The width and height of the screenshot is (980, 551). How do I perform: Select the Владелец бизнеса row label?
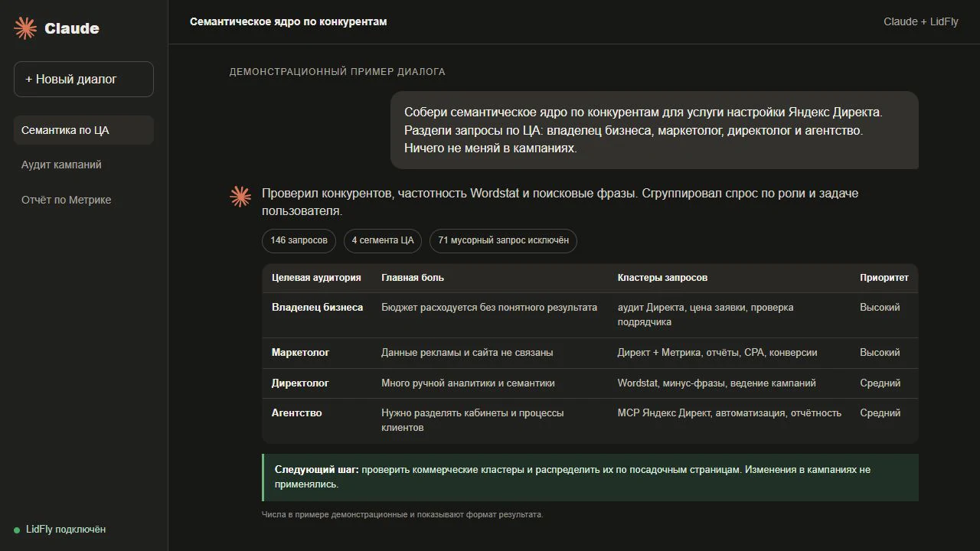317,307
